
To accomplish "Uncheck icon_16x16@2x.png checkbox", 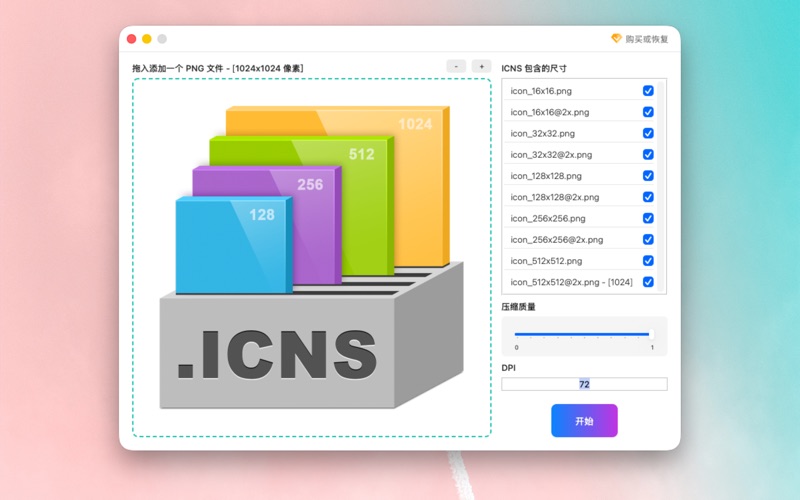I will pos(648,112).
